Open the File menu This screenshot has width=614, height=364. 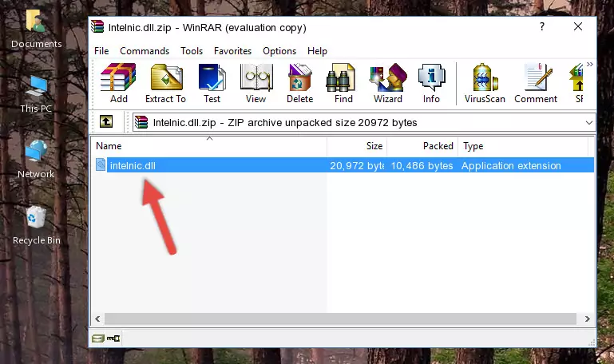pyautogui.click(x=101, y=51)
